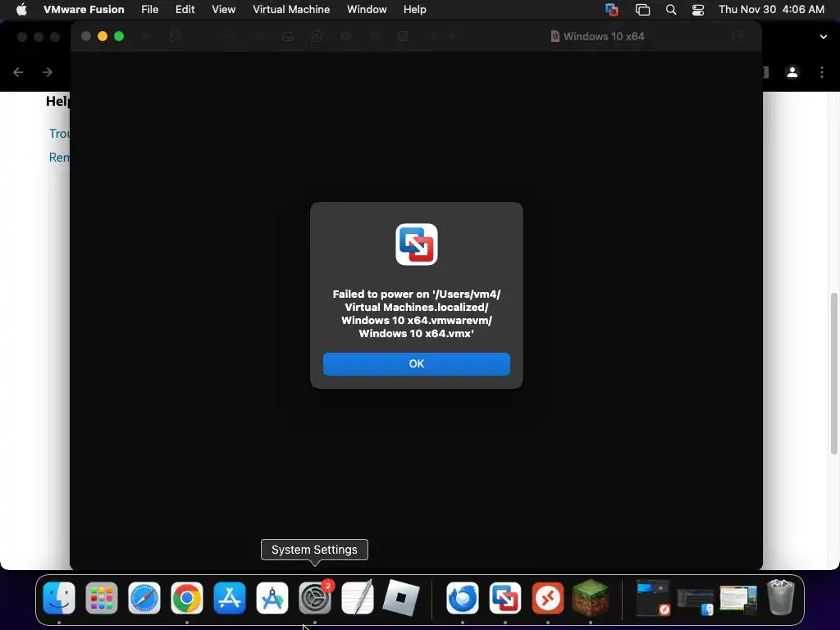The width and height of the screenshot is (840, 630).
Task: Open the blue drafting-compass app in Dock
Action: click(272, 598)
